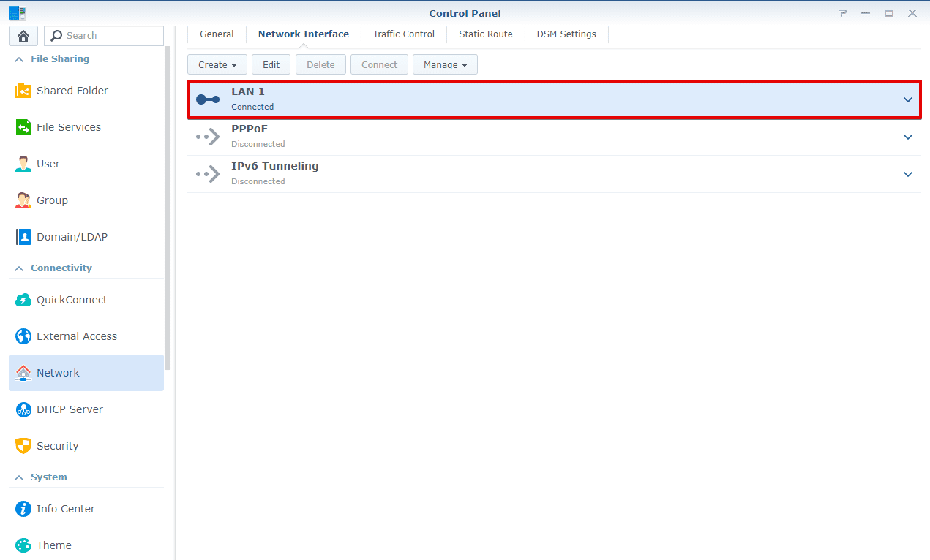
Task: Expand the LAN 1 interface details
Action: click(907, 98)
